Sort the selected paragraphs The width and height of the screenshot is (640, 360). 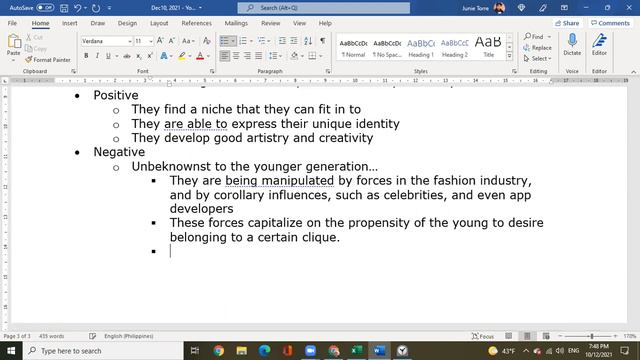pyautogui.click(x=308, y=41)
